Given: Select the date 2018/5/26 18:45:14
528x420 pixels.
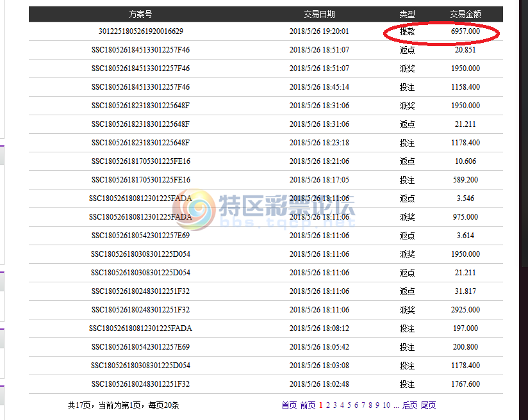Looking at the screenshot, I should tap(319, 87).
